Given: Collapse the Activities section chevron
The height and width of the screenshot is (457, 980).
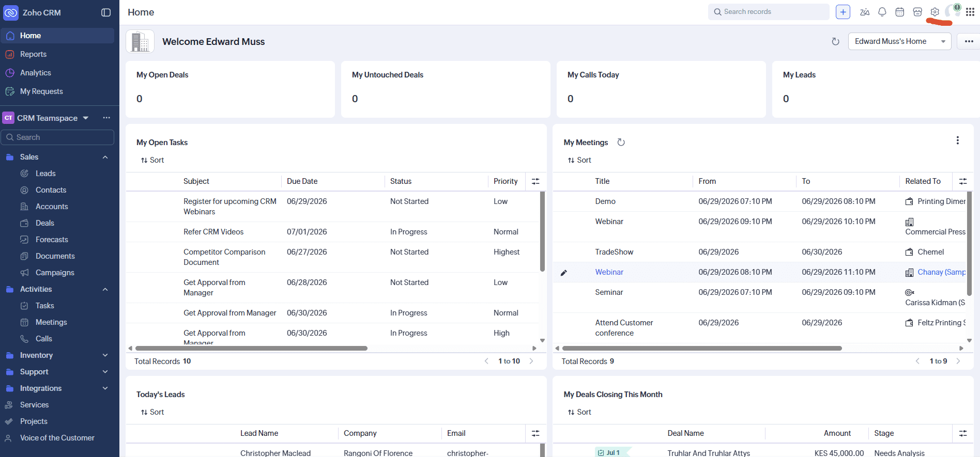Looking at the screenshot, I should point(105,289).
